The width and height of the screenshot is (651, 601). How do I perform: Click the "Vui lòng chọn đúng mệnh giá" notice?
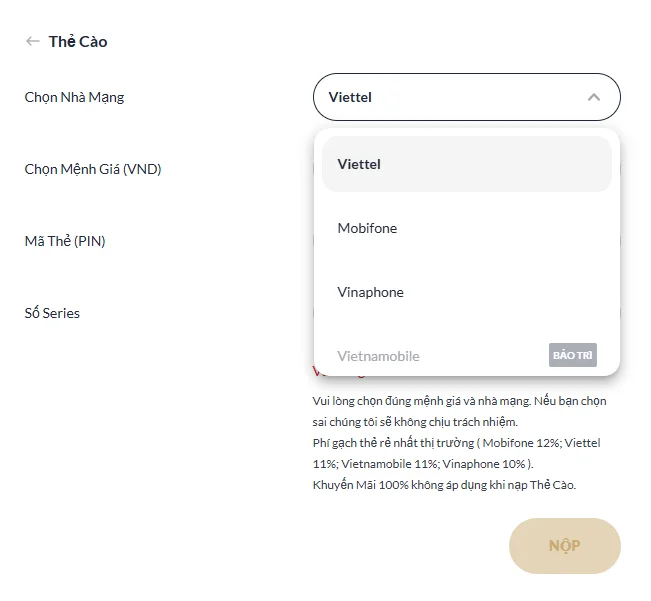[x=459, y=401]
